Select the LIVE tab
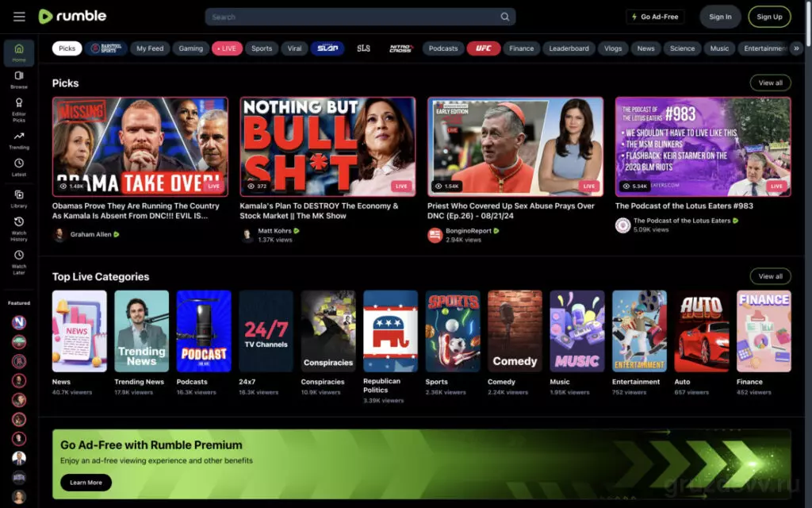The height and width of the screenshot is (508, 812). click(227, 48)
